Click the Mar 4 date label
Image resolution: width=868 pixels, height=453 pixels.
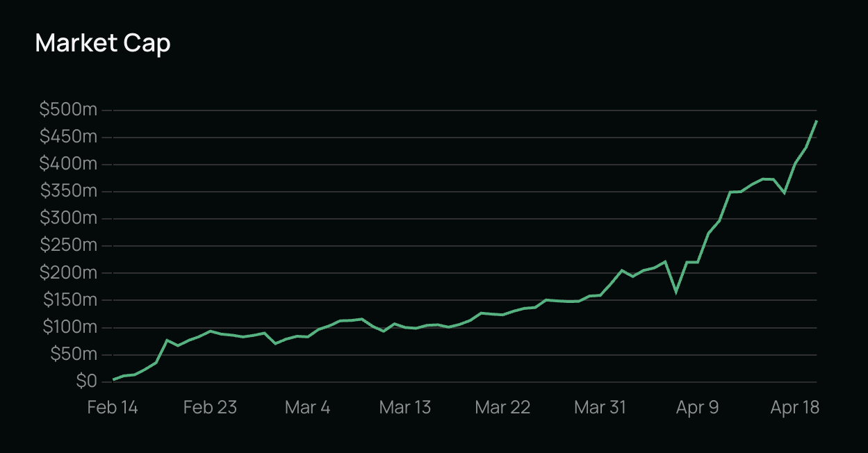[307, 407]
